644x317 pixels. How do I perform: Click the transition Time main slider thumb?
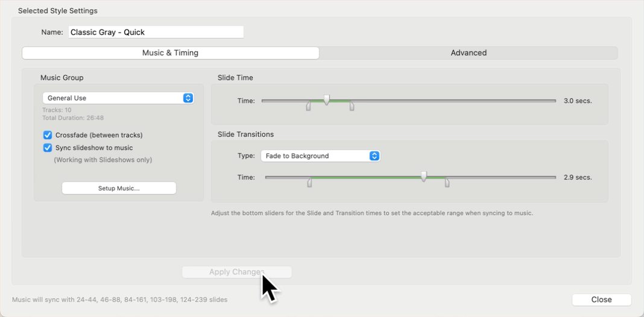(x=424, y=176)
